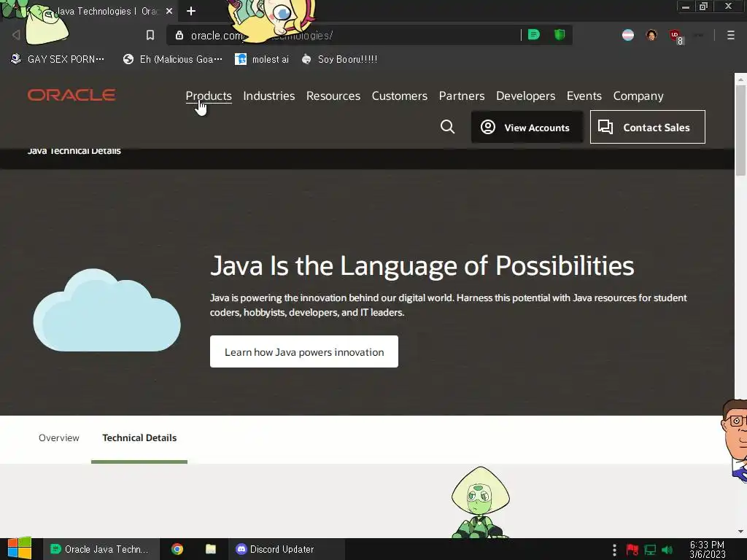Open the Soy Booru bookmark
747x560 pixels.
coord(340,59)
